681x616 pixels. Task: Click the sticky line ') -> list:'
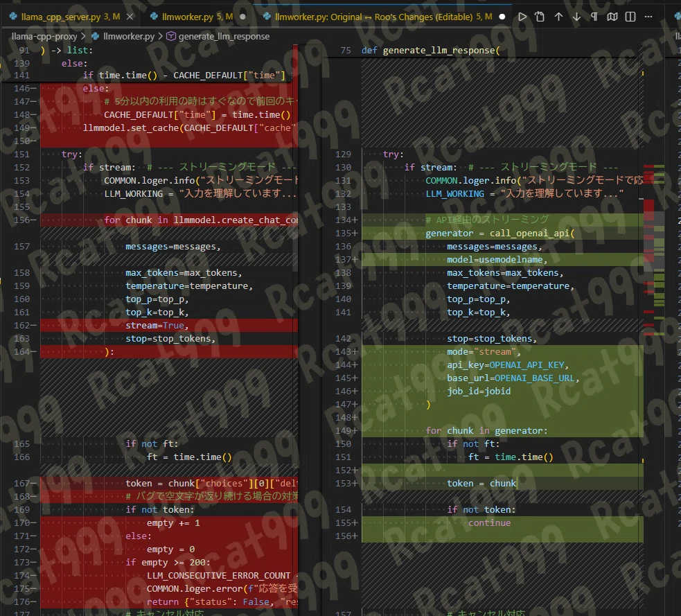67,51
